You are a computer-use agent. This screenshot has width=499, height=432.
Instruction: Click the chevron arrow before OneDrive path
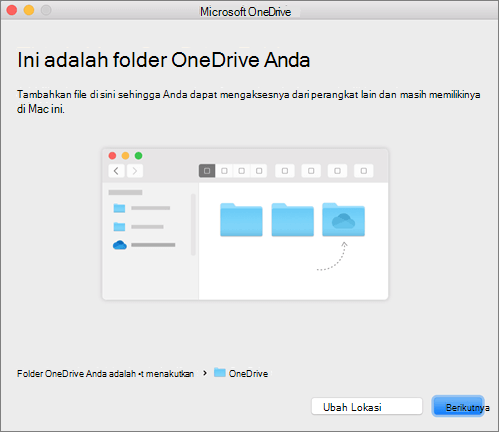click(205, 373)
